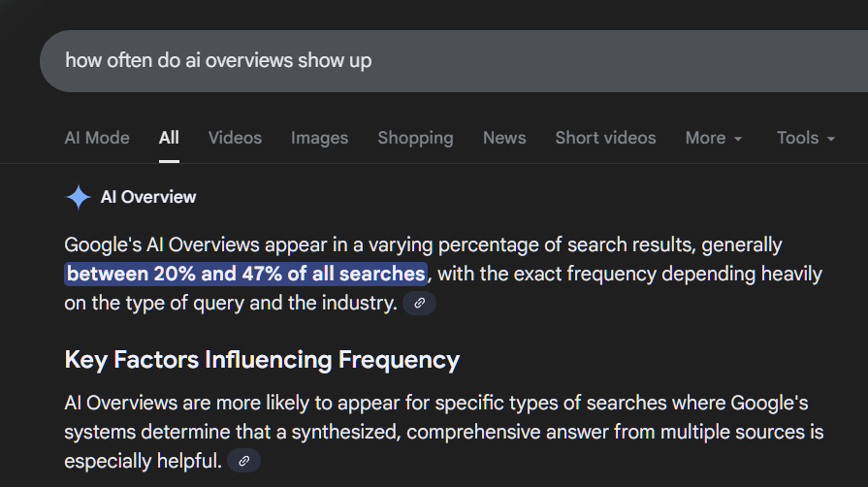Expand the Tools dropdown menu
This screenshot has height=487, width=868.
pyautogui.click(x=805, y=138)
